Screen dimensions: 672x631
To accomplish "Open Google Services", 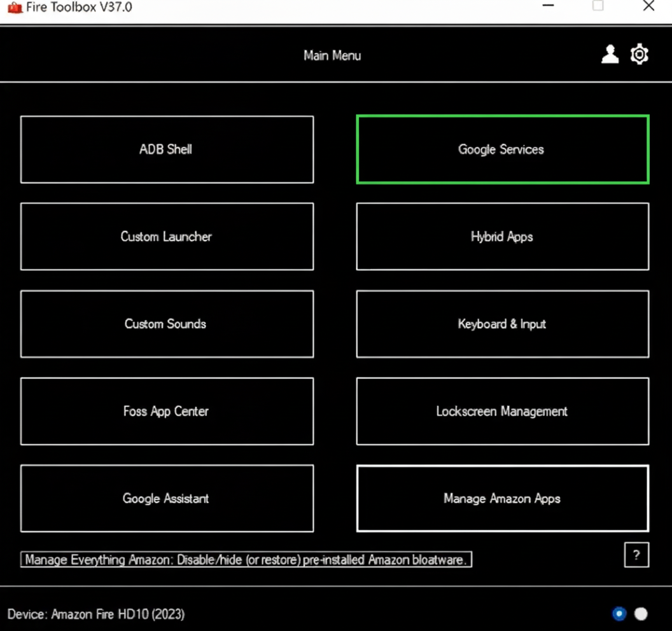I will pos(502,149).
